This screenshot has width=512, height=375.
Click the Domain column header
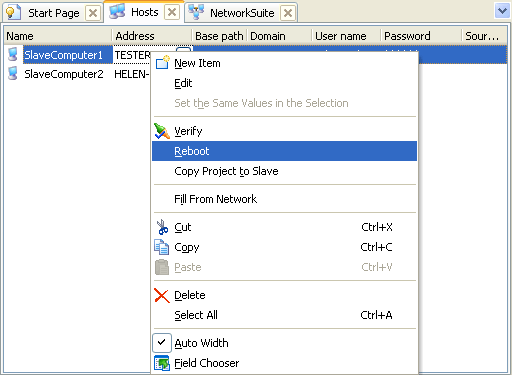point(279,36)
